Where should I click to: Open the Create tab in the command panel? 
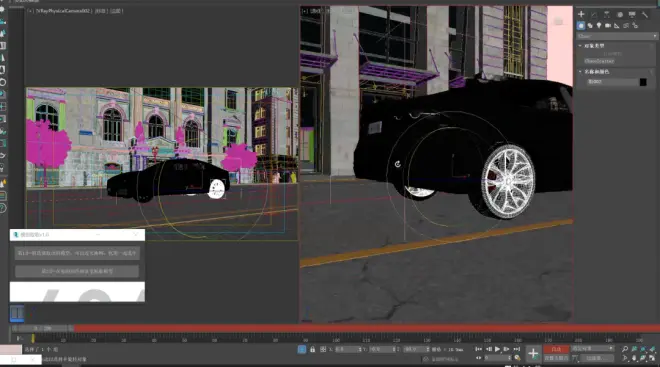(x=581, y=14)
